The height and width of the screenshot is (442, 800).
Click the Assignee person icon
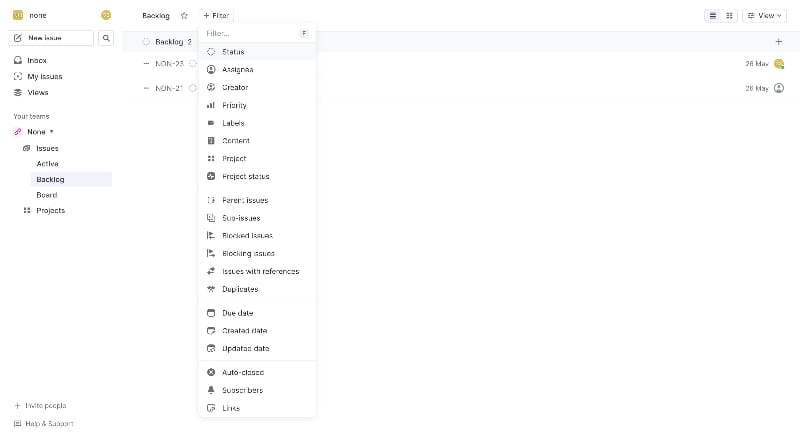tap(211, 69)
